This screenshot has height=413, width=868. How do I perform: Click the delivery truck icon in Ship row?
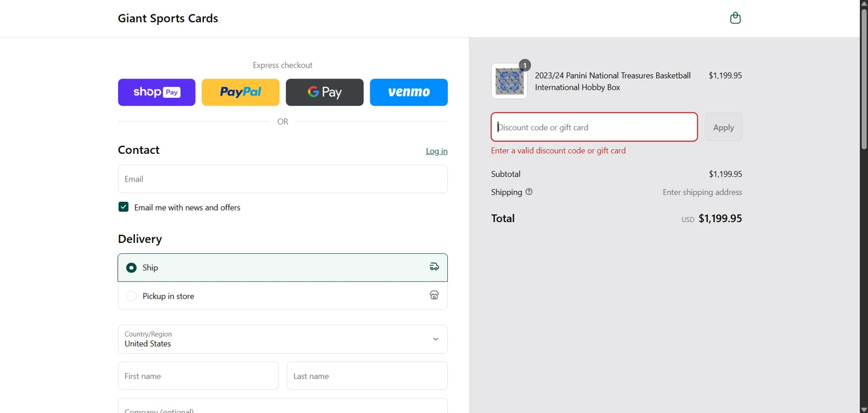(434, 267)
